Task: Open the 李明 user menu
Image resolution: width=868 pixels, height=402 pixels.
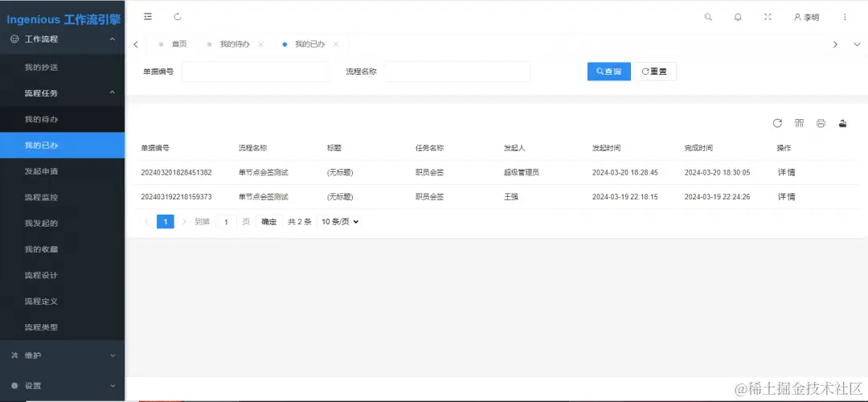Action: coord(807,17)
